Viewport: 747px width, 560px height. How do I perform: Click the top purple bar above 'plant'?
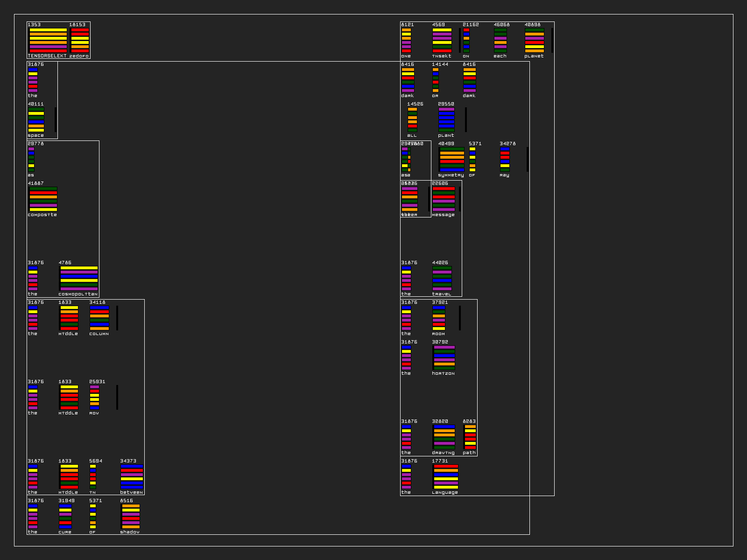446,109
